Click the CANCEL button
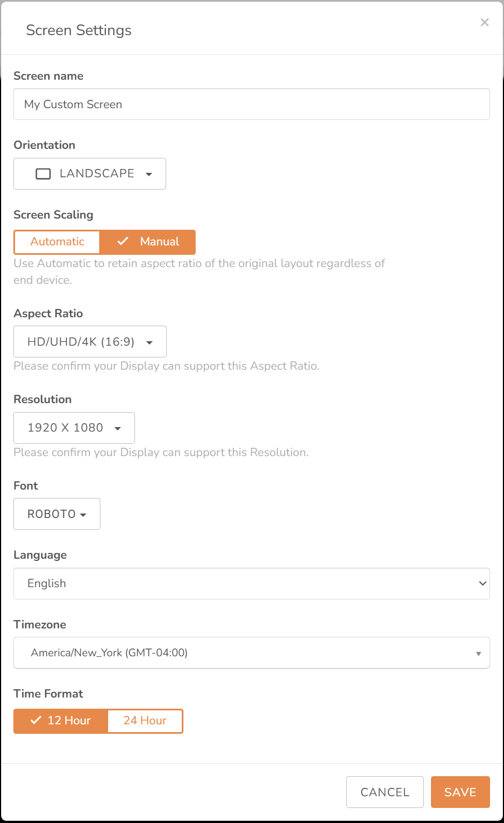This screenshot has width=504, height=823. coord(385,792)
